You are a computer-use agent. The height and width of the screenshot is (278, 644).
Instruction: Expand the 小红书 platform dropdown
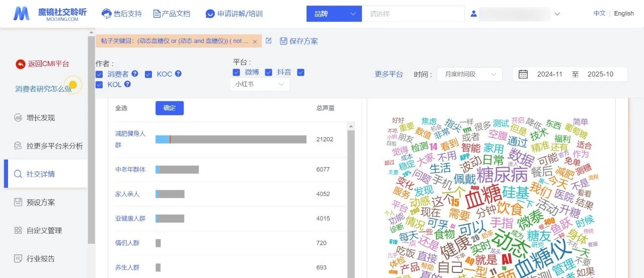260,84
